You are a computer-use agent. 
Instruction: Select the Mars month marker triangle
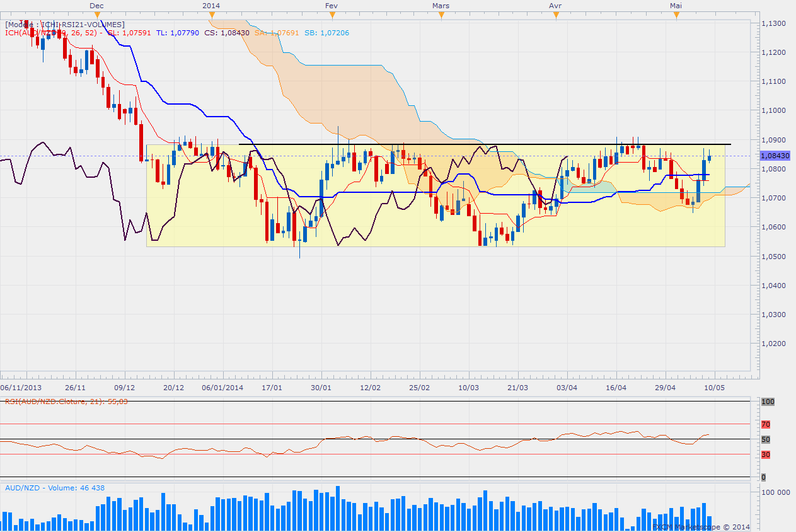coord(441,14)
